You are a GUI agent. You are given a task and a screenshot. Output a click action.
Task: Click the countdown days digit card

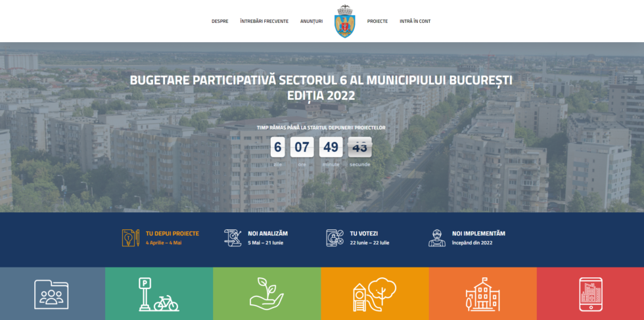point(278,147)
